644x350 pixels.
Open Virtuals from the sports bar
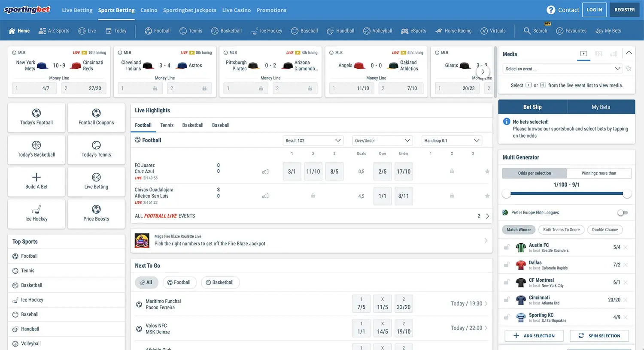[x=493, y=31]
